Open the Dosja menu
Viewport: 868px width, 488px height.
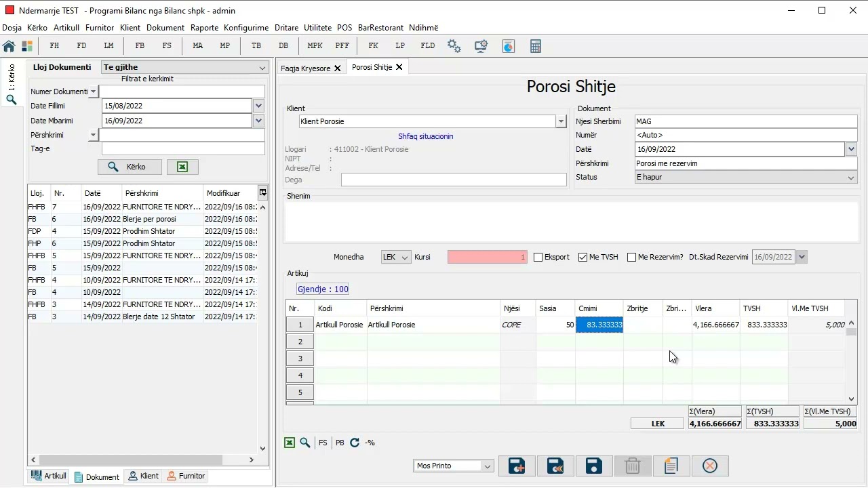tap(12, 28)
